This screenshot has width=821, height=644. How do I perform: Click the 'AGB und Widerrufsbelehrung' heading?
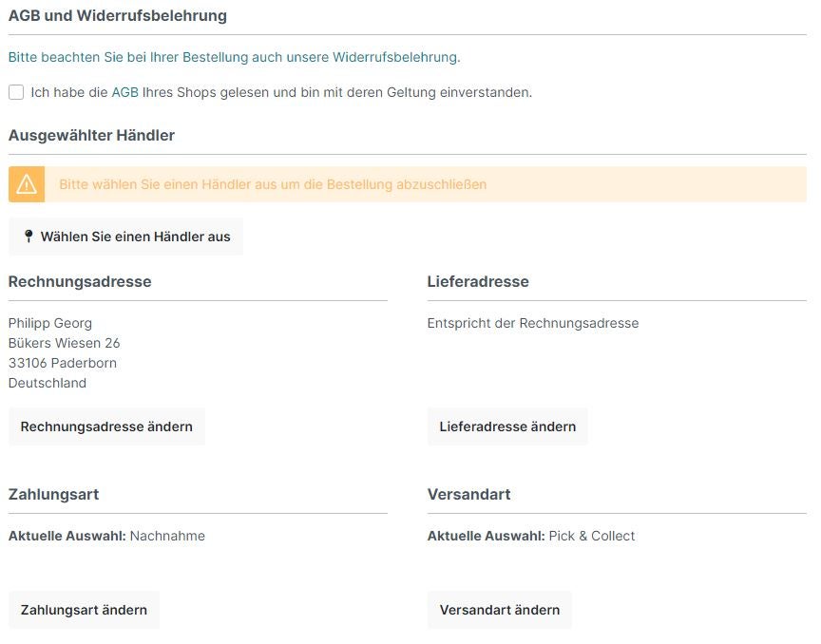click(x=118, y=16)
